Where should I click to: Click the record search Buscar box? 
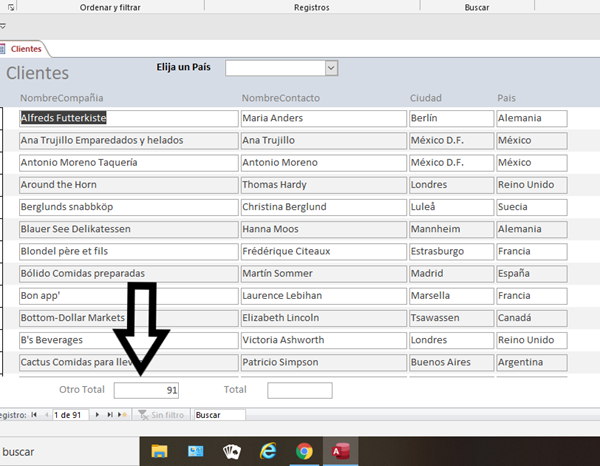[218, 414]
